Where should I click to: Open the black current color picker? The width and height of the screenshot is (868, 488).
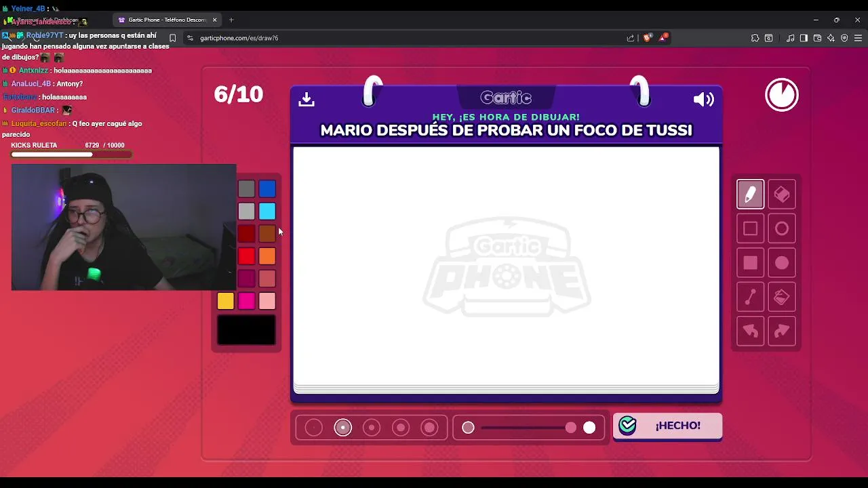[246, 330]
